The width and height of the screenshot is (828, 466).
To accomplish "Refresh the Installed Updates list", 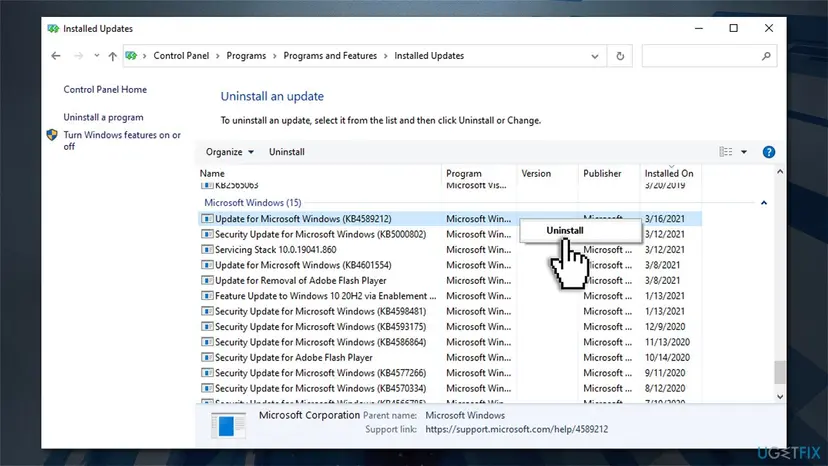I will 620,56.
